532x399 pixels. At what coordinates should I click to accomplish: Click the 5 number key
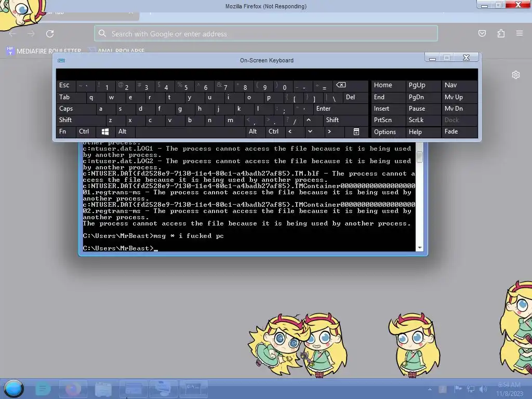(x=185, y=87)
